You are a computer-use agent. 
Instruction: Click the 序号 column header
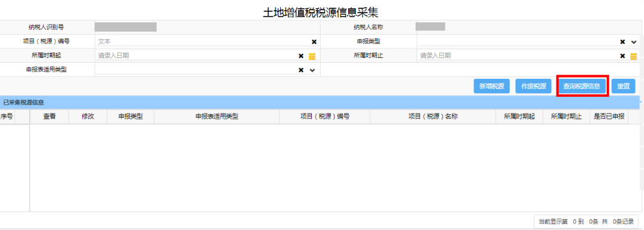[x=7, y=116]
